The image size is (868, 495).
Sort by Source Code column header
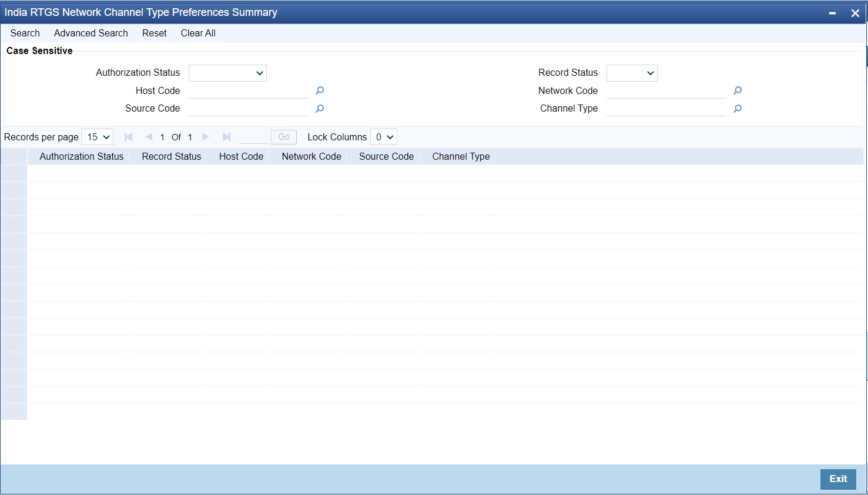coord(387,157)
